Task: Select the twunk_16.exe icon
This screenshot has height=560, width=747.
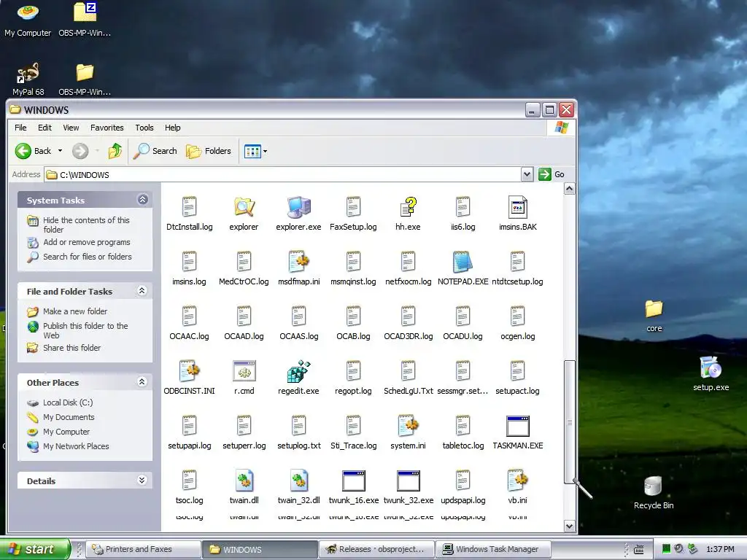Action: click(x=354, y=481)
